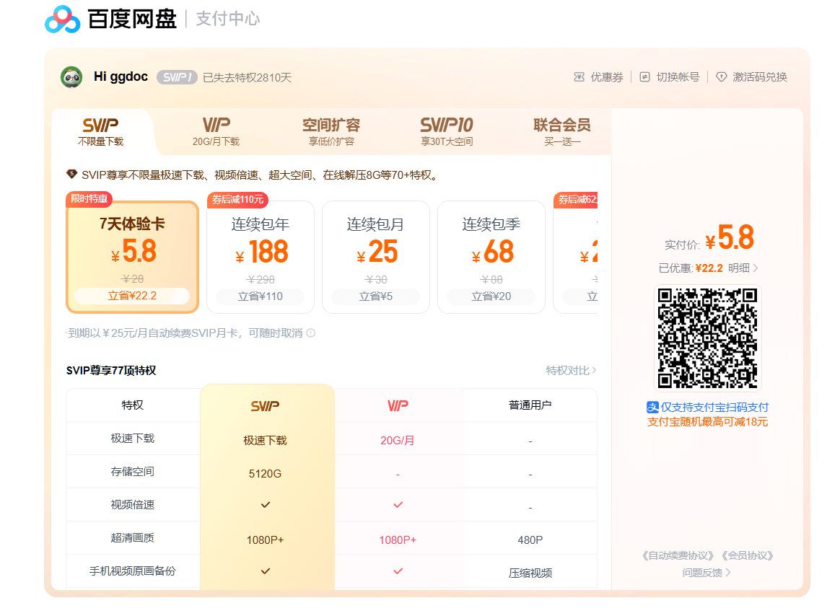Click the 手机视频原画备份 row label
The width and height of the screenshot is (840, 616).
132,571
